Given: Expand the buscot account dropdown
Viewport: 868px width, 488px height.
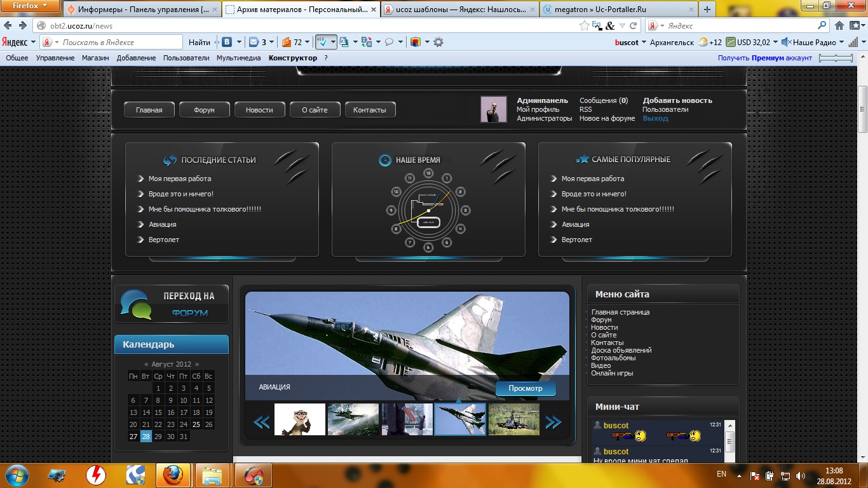Looking at the screenshot, I should [644, 43].
